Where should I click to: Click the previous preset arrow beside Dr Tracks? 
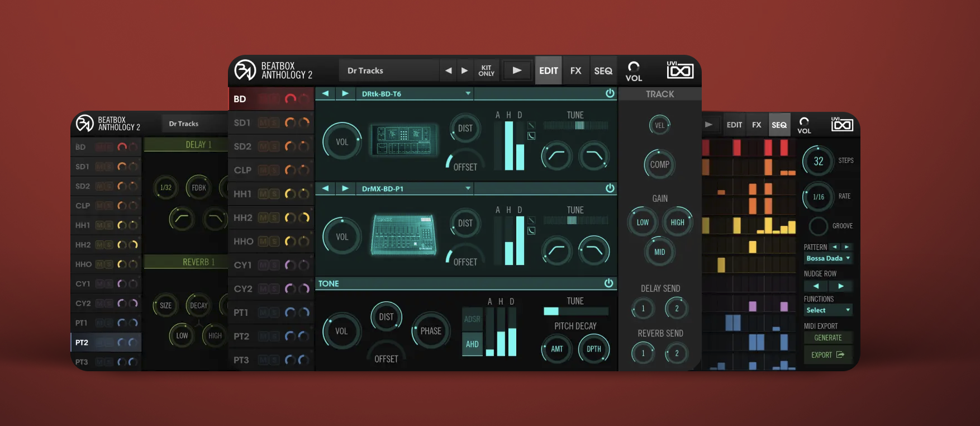tap(448, 70)
